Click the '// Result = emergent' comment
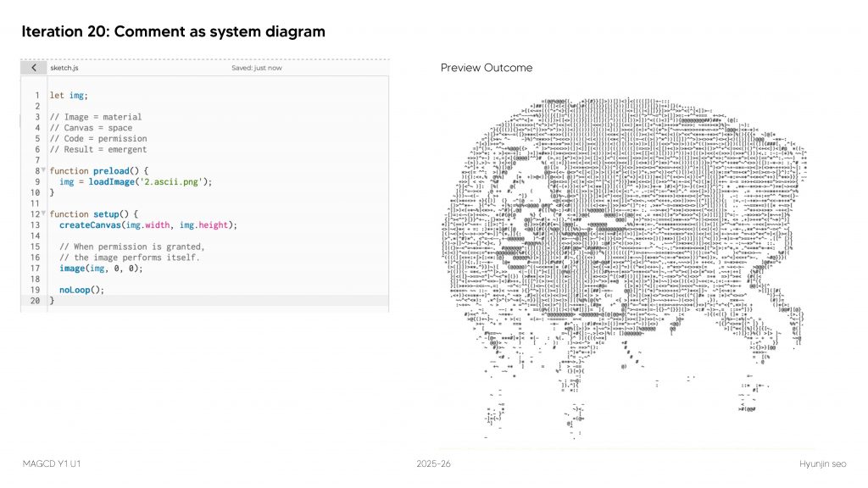This screenshot has width=868, height=488. tap(98, 149)
